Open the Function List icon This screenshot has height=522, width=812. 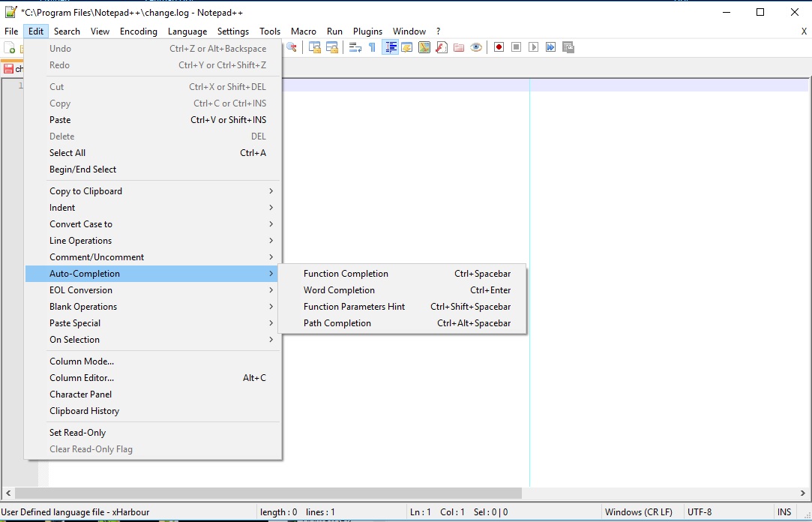pos(441,47)
